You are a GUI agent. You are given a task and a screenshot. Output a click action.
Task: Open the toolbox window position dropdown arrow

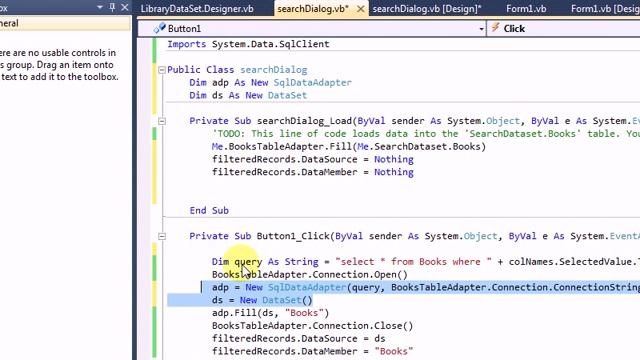100,7
